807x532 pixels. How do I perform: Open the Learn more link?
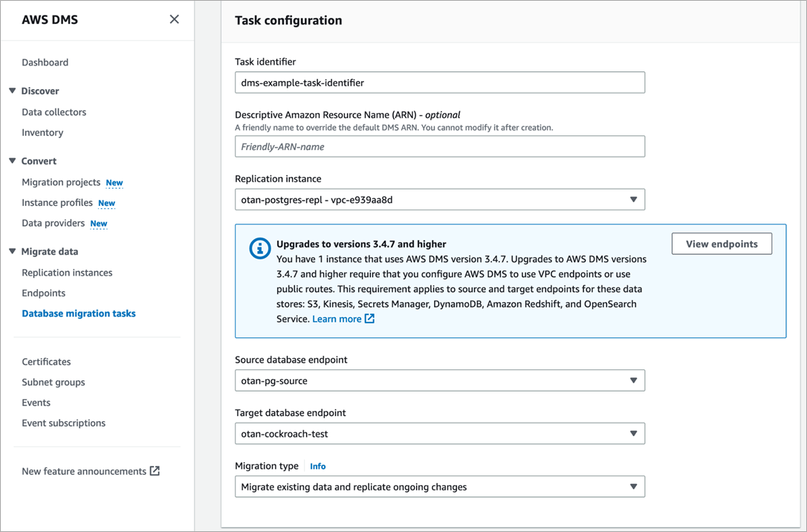[337, 319]
